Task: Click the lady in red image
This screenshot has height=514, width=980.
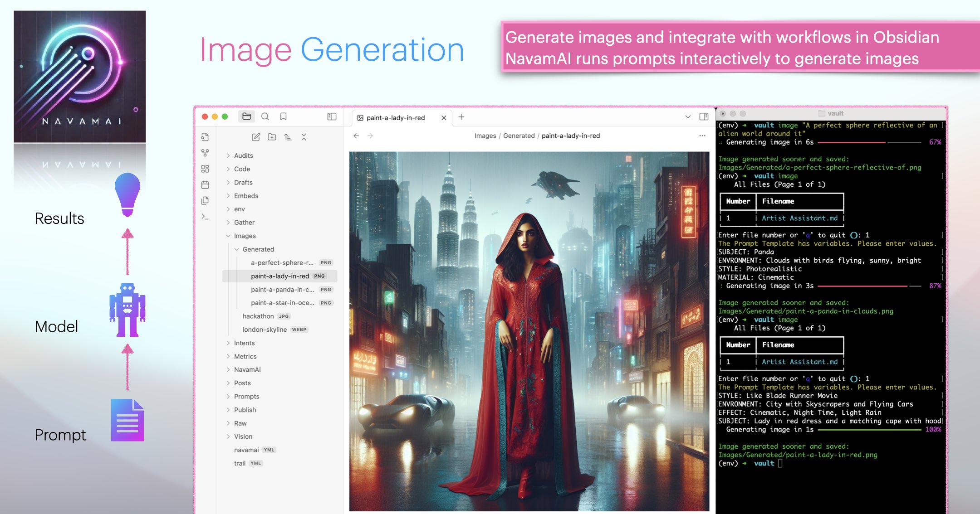Action: [x=529, y=331]
